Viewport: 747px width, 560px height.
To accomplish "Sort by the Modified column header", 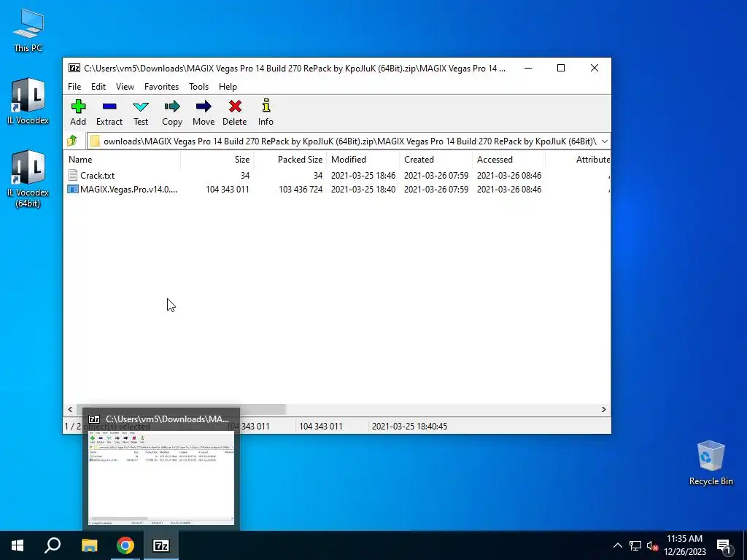I will (363, 160).
